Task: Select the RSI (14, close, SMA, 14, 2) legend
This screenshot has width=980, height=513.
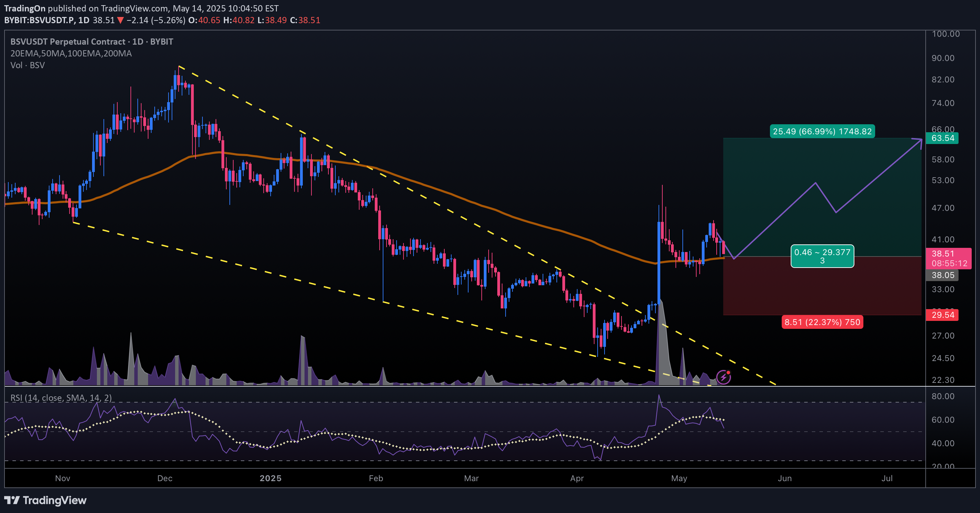Action: point(61,398)
